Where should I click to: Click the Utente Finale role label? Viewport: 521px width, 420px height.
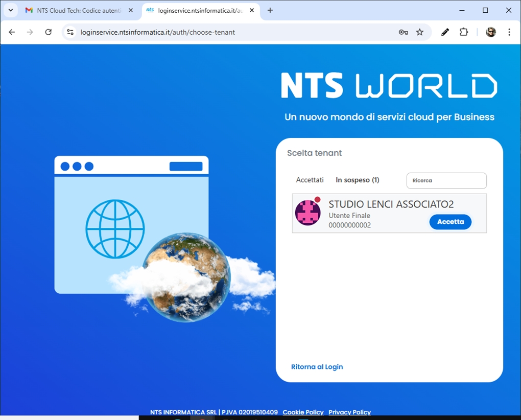tap(349, 215)
